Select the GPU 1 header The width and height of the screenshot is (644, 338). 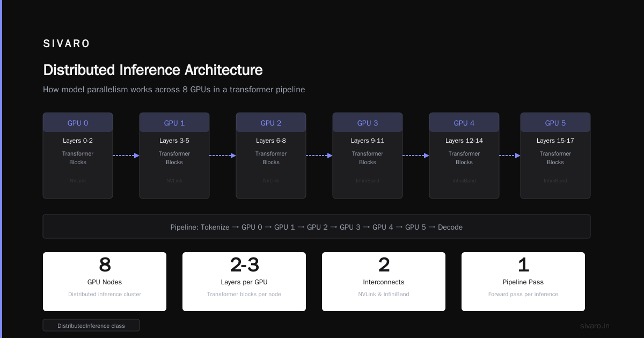174,122
